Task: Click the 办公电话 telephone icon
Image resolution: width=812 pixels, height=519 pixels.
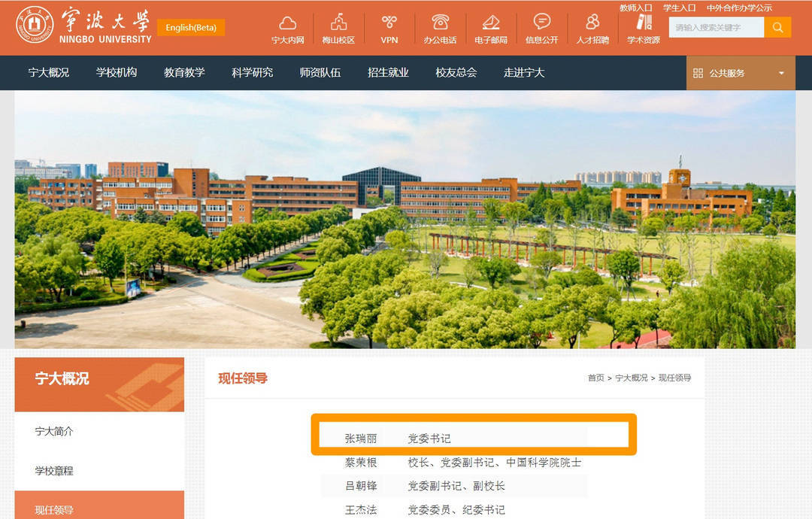Action: 440,23
